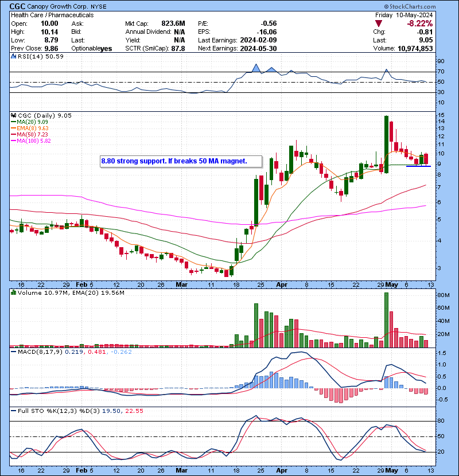Viewport: 459px width, 476px height.
Task: Click the blue support line near 8.80
Action: pos(418,166)
